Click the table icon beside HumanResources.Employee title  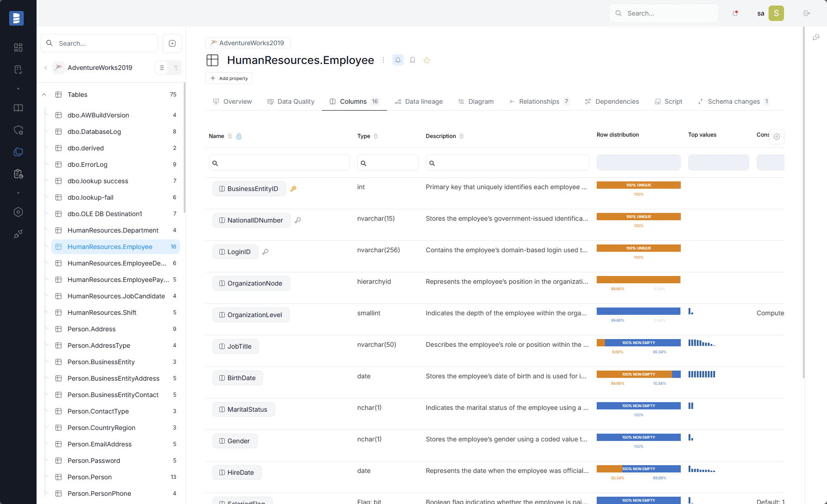point(212,60)
